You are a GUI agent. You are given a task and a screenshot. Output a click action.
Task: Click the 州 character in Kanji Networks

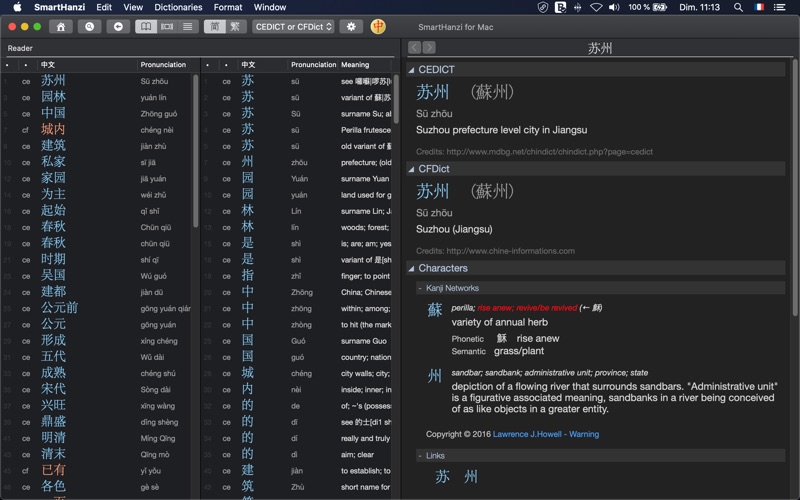click(435, 376)
